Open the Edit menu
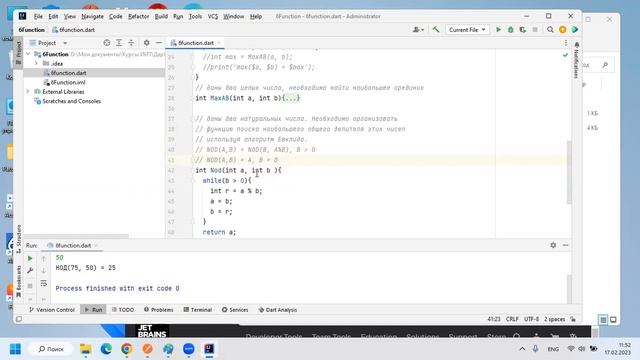The height and width of the screenshot is (360, 640). pos(53,16)
